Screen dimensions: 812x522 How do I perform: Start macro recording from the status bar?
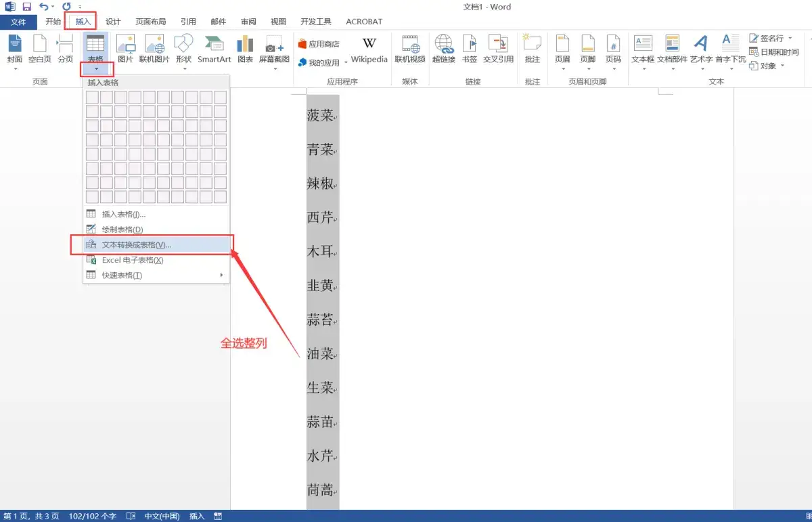217,515
